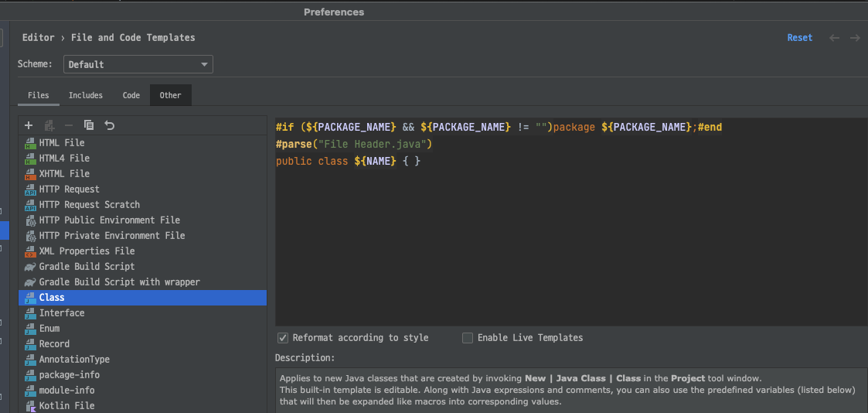Click the HTTP Request API icon
The height and width of the screenshot is (413, 868).
(x=30, y=189)
